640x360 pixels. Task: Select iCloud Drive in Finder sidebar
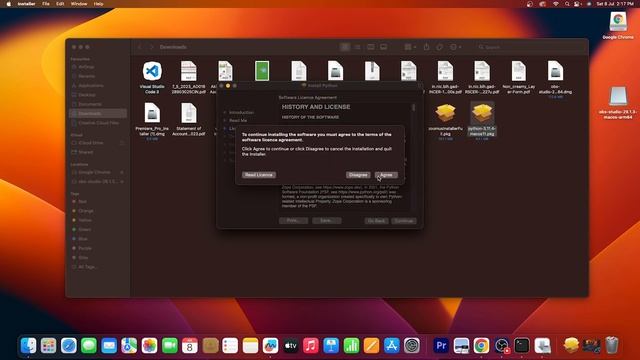tap(91, 143)
